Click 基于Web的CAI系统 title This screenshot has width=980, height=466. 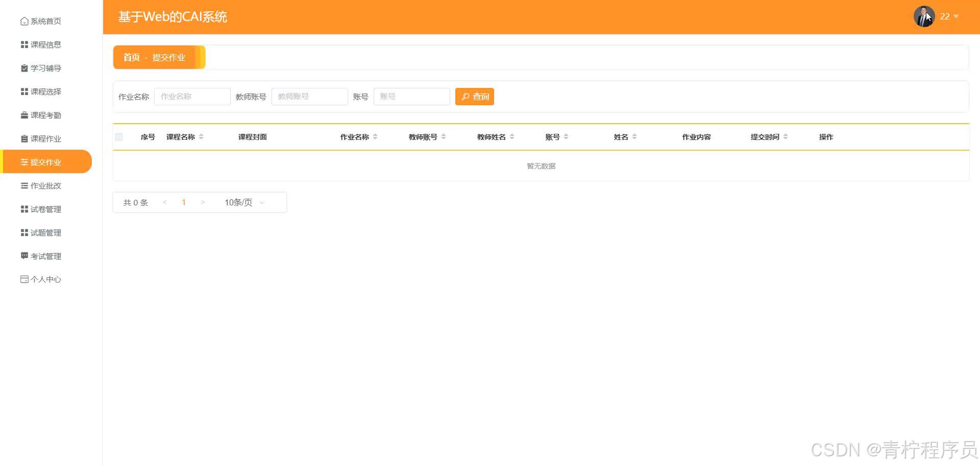[173, 17]
